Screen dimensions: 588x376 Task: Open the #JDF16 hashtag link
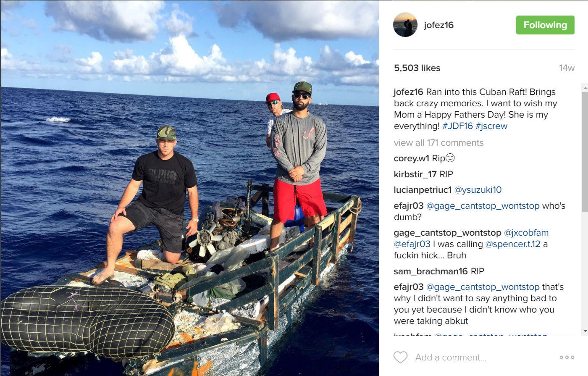457,126
